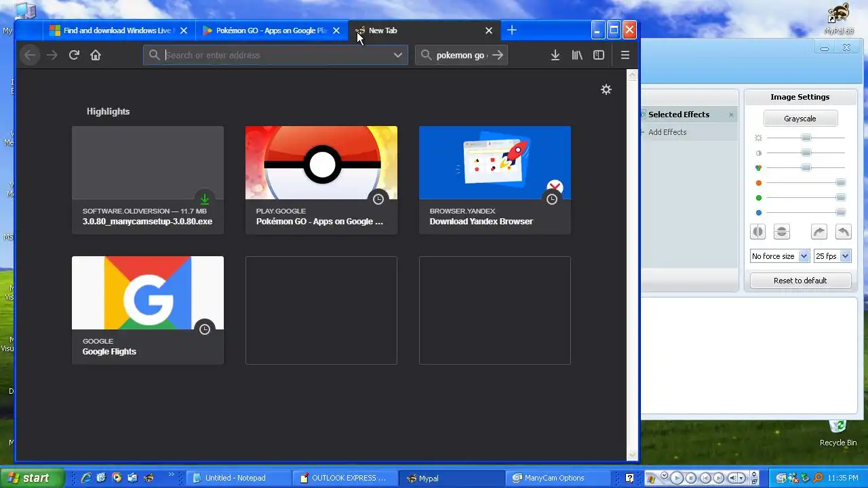Viewport: 868px width, 488px height.
Task: Expand the address bar history dropdown
Action: [x=398, y=55]
